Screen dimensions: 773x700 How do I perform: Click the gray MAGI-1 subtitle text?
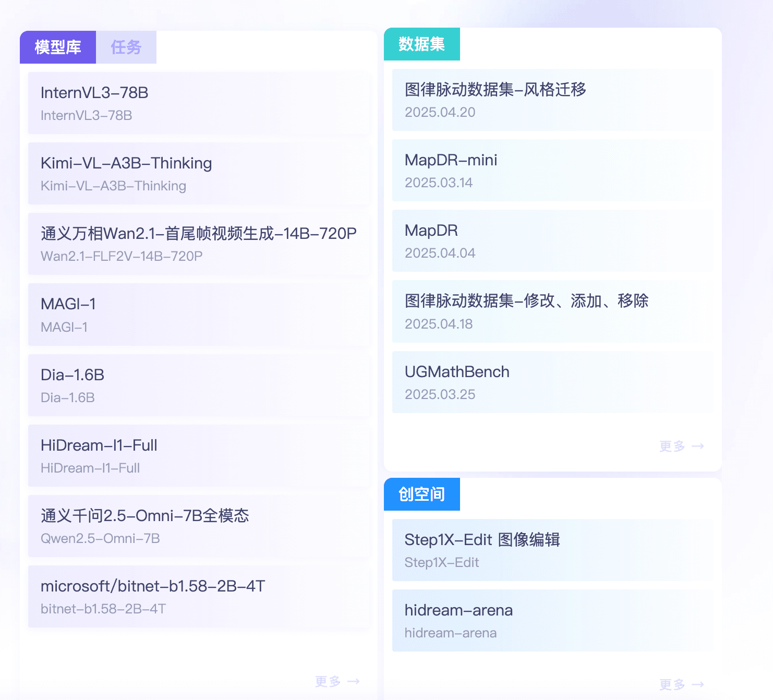[64, 327]
